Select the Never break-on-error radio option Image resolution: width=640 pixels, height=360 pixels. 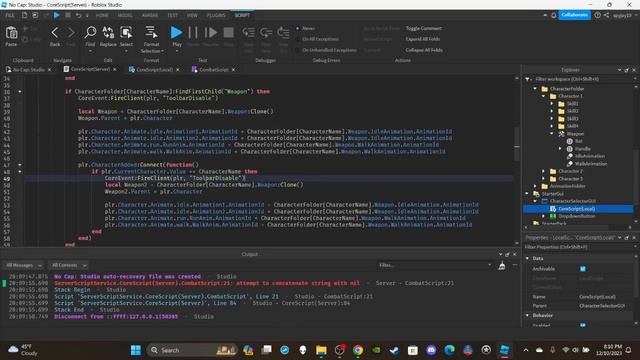coord(298,28)
